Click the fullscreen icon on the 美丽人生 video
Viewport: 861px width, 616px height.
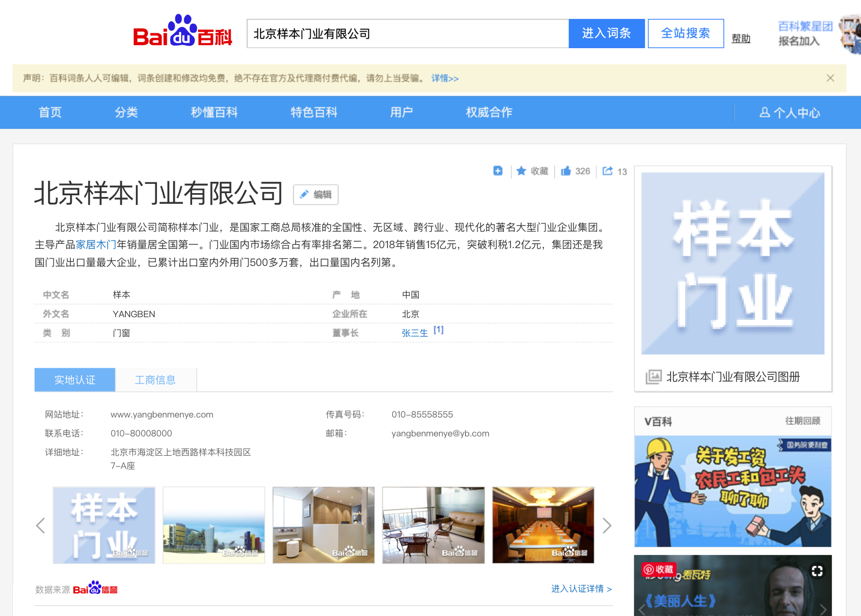tap(817, 571)
